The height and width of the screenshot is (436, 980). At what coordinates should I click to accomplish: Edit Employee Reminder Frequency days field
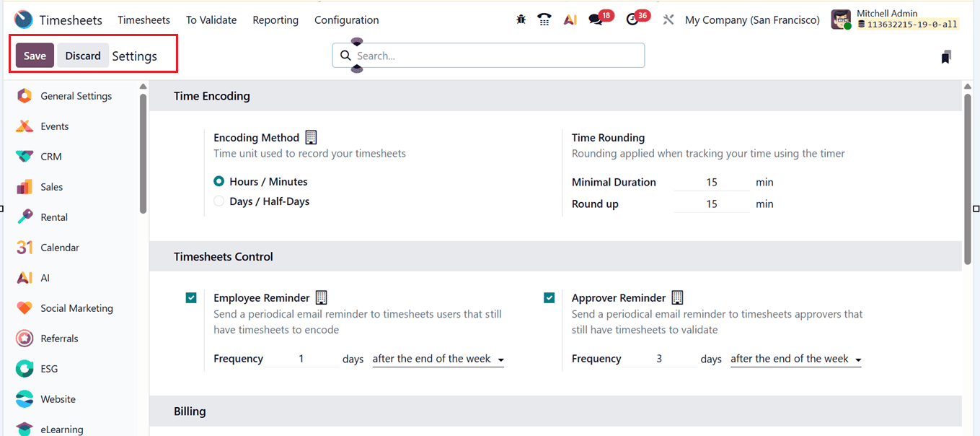pos(301,359)
